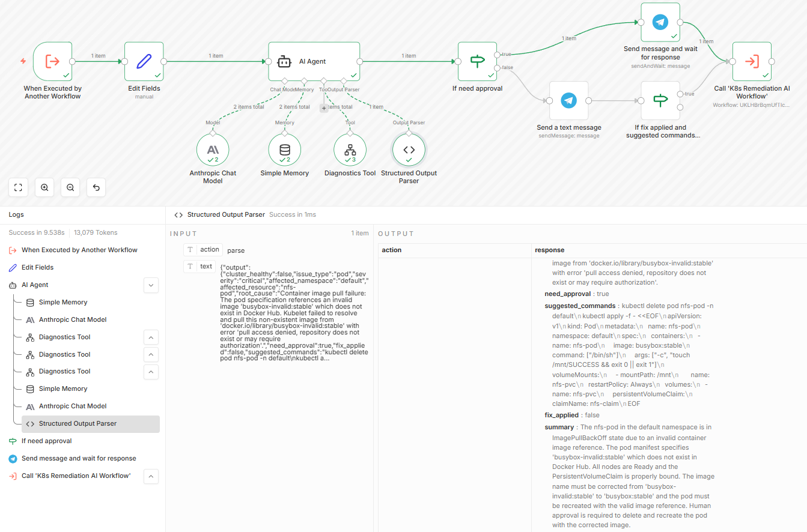Collapse the AI Agent entry in Logs
The width and height of the screenshot is (807, 532).
tap(151, 285)
